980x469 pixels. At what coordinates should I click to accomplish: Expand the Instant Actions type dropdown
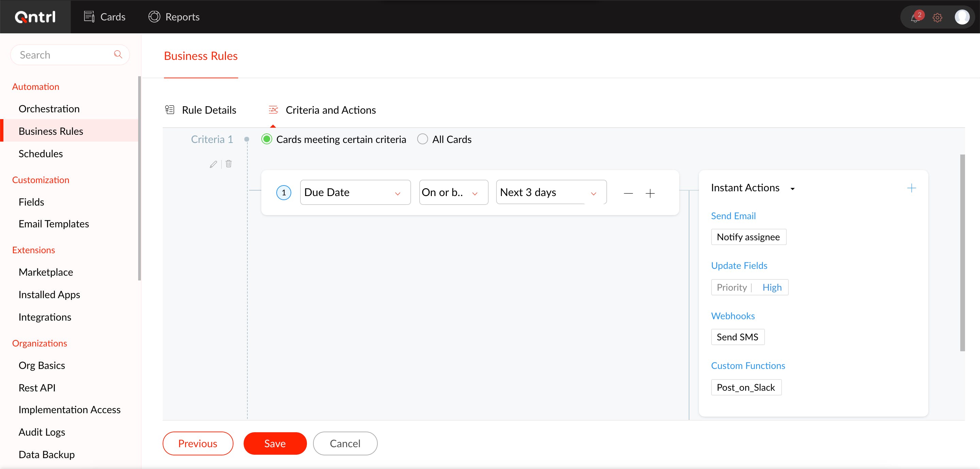click(x=793, y=189)
